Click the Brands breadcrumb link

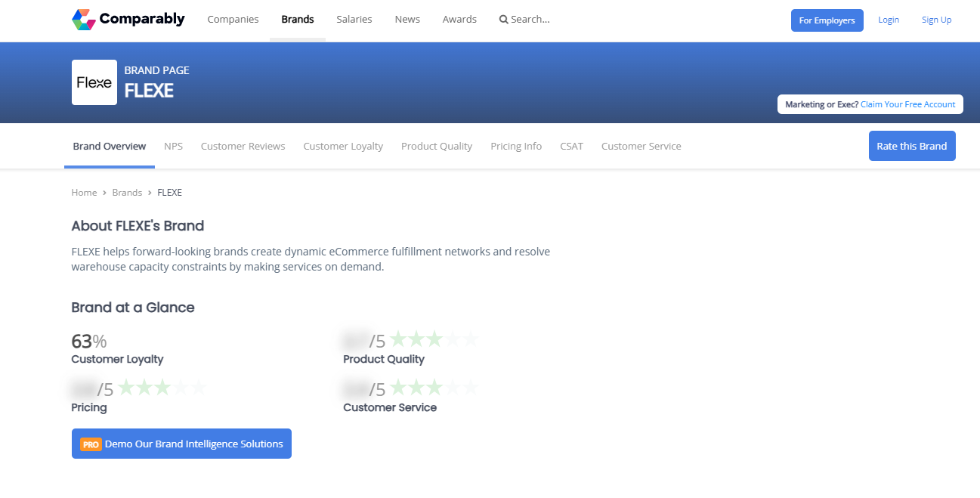(x=127, y=193)
